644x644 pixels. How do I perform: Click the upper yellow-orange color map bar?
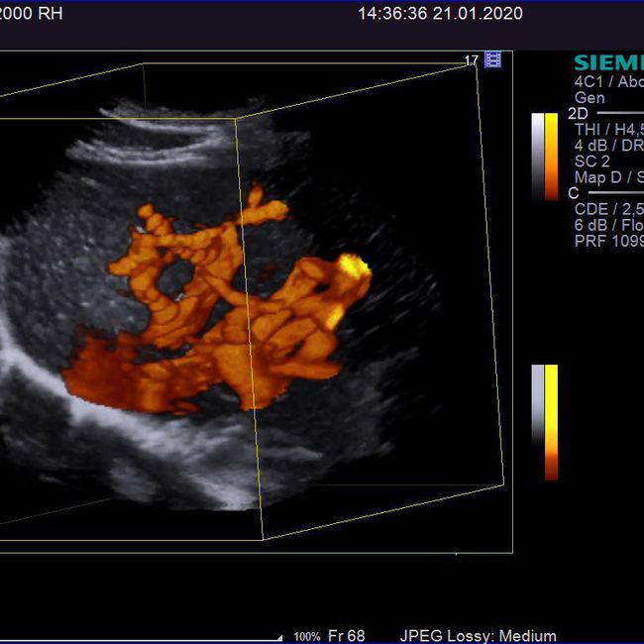[x=551, y=156]
